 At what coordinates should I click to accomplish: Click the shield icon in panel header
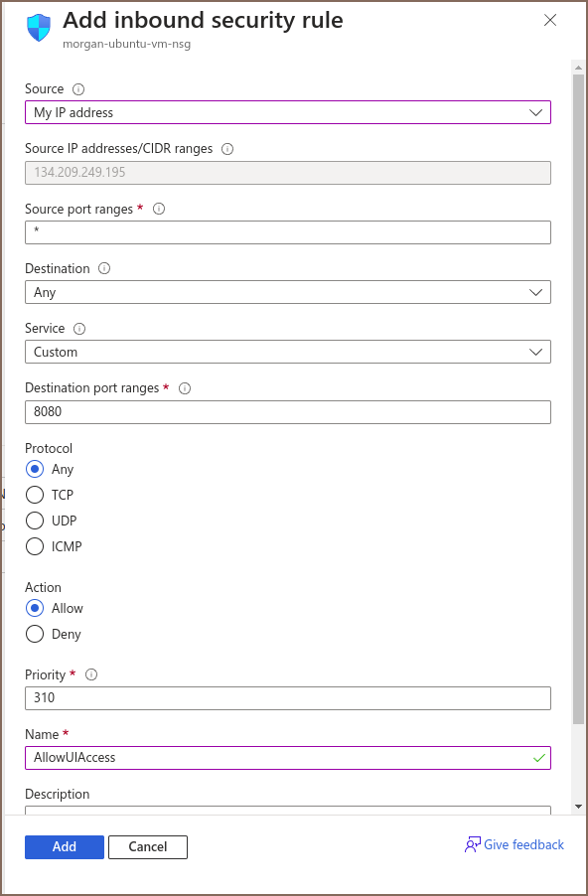pyautogui.click(x=39, y=28)
